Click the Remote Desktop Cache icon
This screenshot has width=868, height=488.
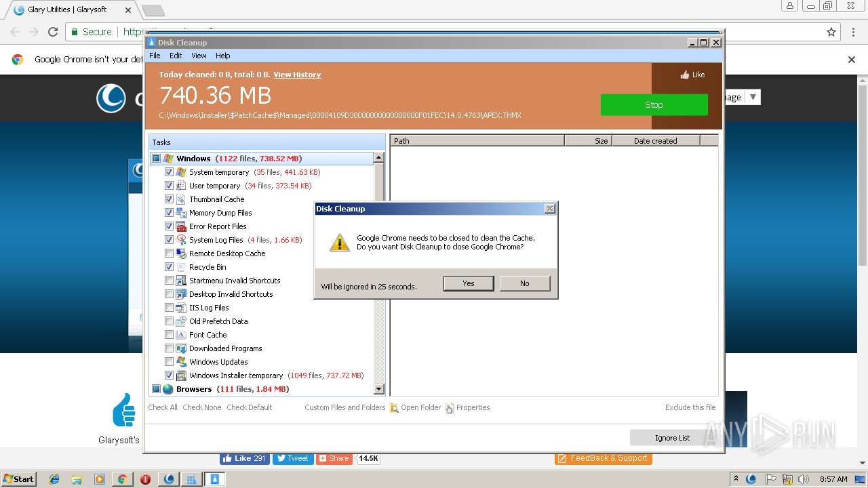point(181,253)
